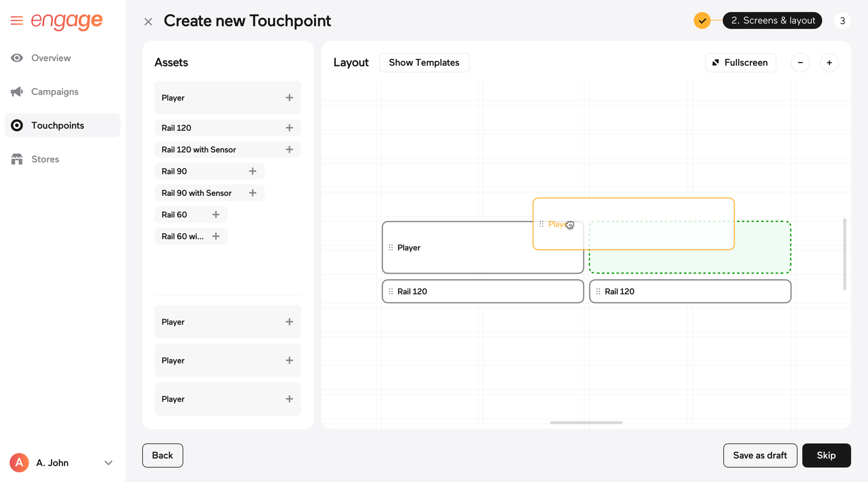
Task: Click the Overview eye icon
Action: 17,58
